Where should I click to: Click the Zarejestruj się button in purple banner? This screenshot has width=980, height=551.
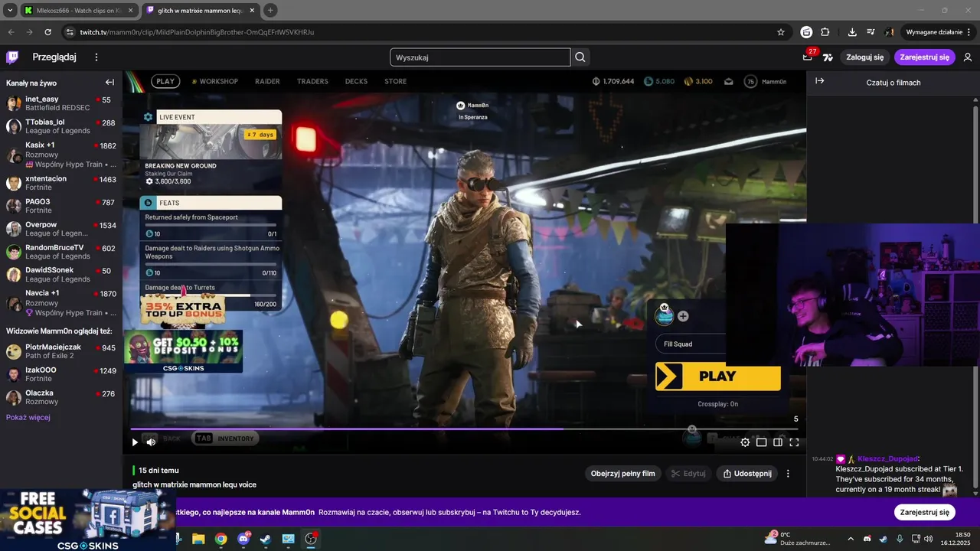(925, 512)
